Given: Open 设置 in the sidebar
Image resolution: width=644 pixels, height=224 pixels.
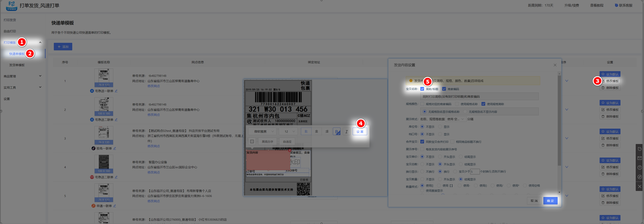Looking at the screenshot, I should tap(7, 99).
